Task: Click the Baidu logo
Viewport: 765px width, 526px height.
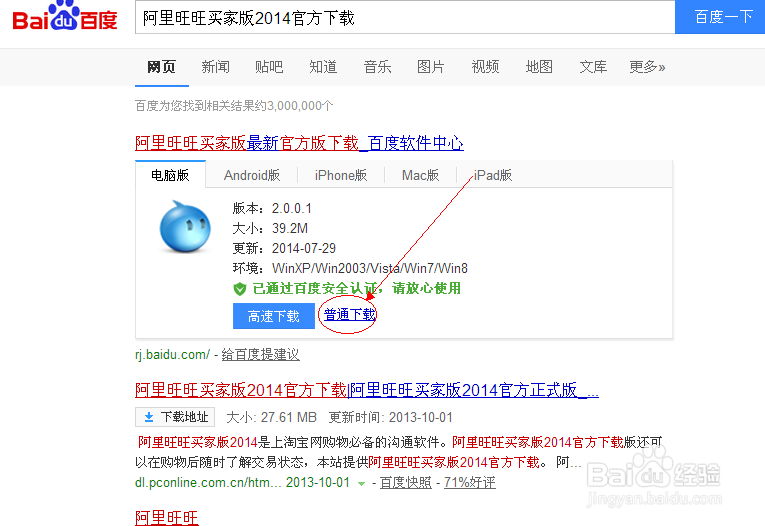Action: [x=65, y=17]
